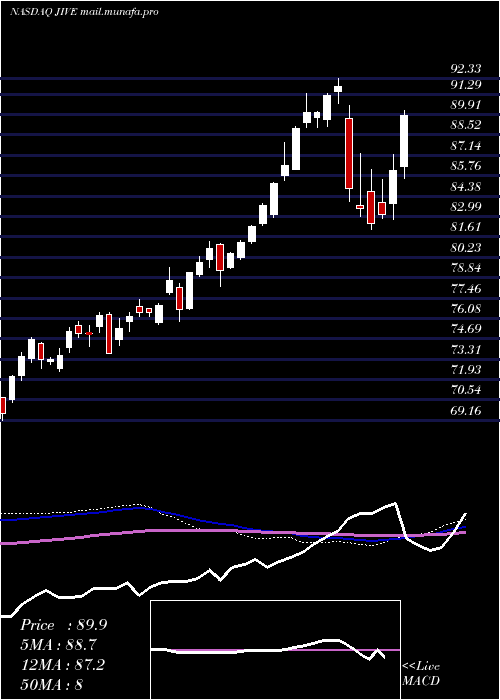Select the 88.52 price axis label
The width and height of the screenshot is (500, 700).
(466, 125)
